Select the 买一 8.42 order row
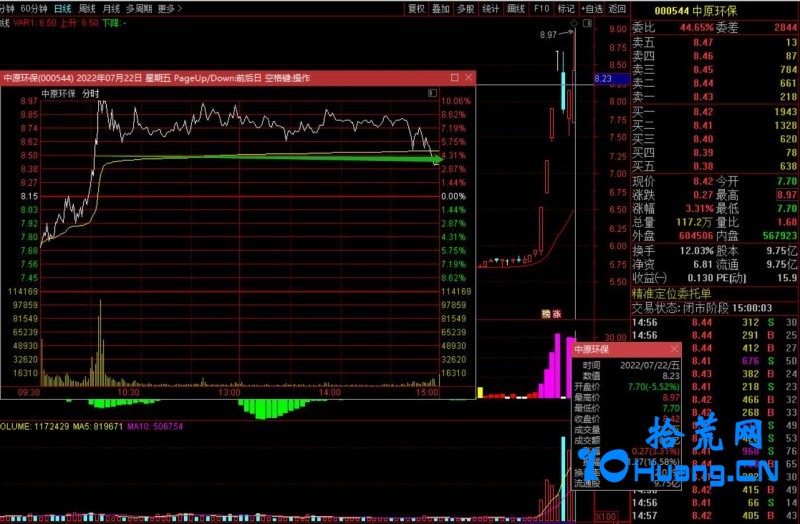This screenshot has height=524, width=800. point(714,112)
